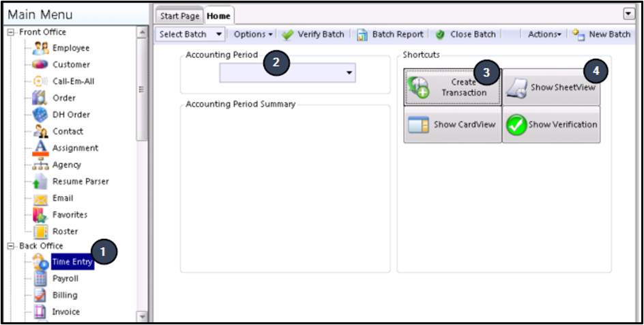The width and height of the screenshot is (644, 325).
Task: Click the Main Menu scrollbar thumb
Action: [x=142, y=89]
